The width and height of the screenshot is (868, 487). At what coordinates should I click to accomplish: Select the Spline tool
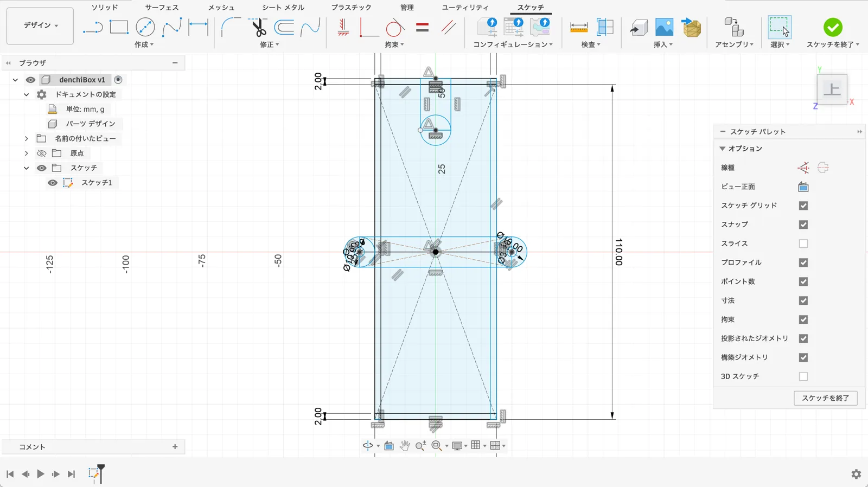[x=171, y=27]
